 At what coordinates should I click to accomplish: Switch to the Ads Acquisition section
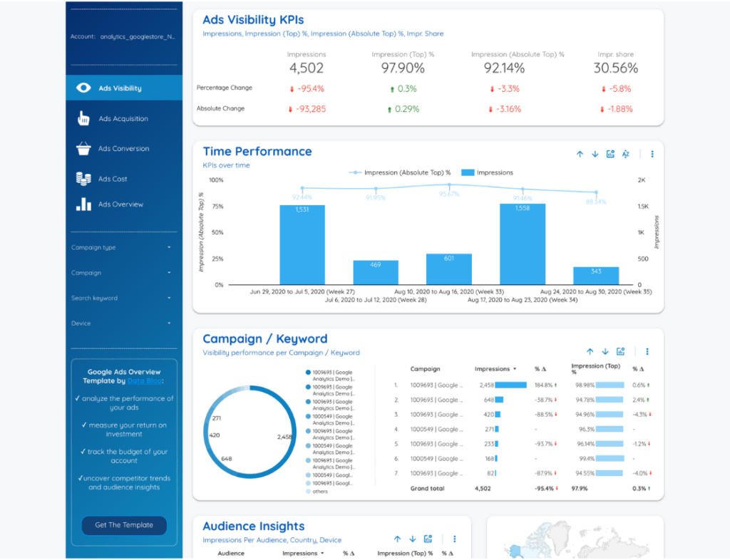(124, 118)
